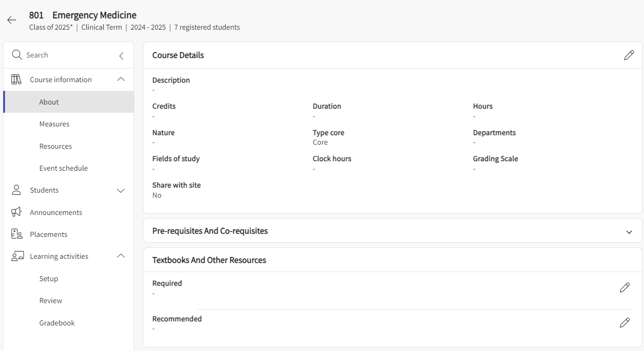This screenshot has width=644, height=351.
Task: Click the search magnifier icon
Action: tap(17, 55)
